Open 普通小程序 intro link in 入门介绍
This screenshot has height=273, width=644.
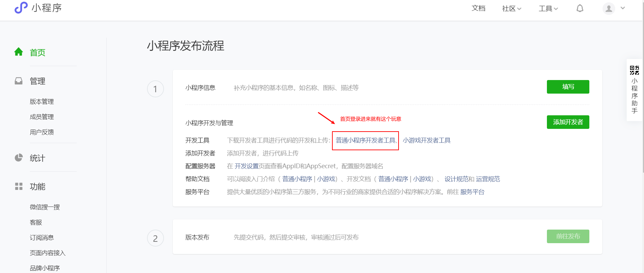tap(297, 179)
